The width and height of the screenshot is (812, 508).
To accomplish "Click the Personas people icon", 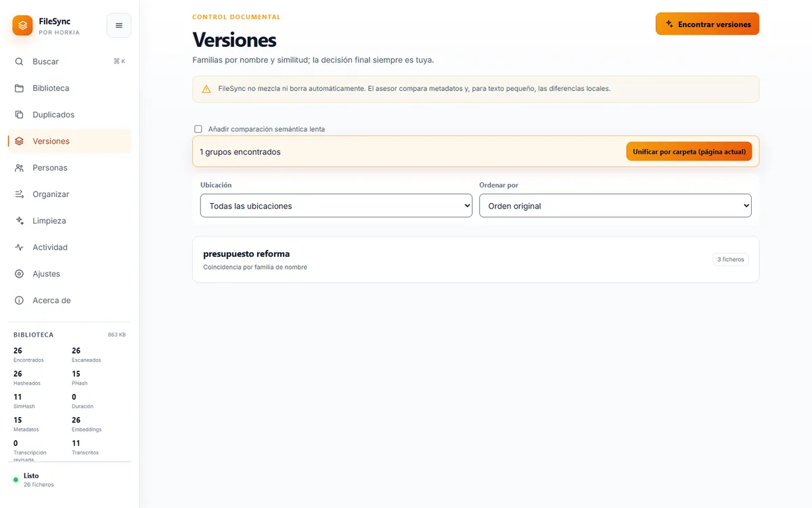I will coord(19,167).
